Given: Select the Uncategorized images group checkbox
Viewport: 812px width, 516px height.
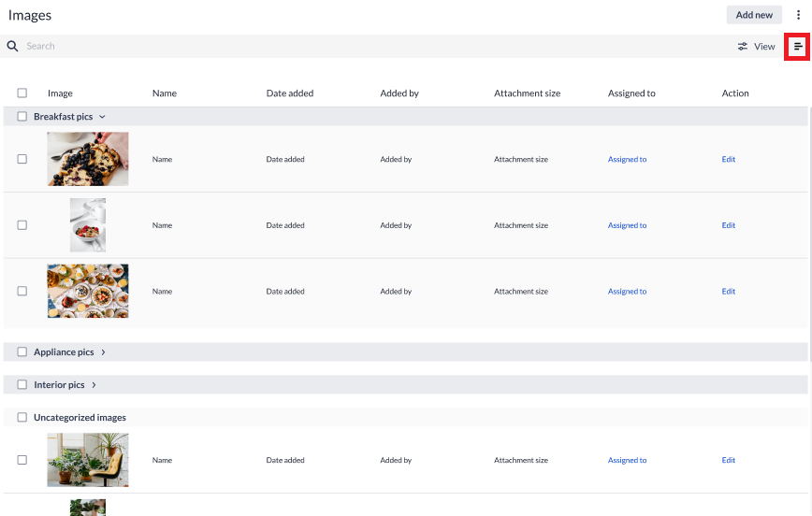Looking at the screenshot, I should (22, 418).
